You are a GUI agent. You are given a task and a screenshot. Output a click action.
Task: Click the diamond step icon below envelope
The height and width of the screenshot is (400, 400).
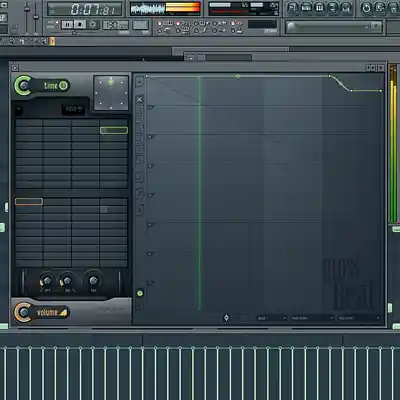pos(226,318)
